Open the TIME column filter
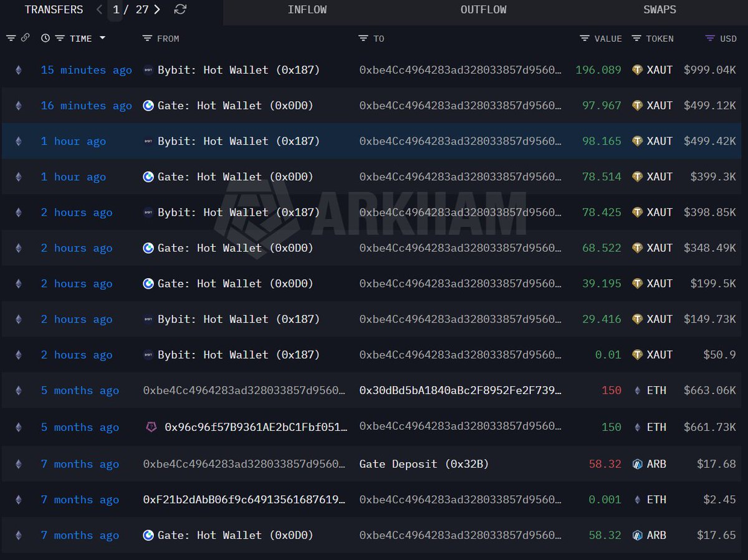Screen dimensions: 748x560 60,38
